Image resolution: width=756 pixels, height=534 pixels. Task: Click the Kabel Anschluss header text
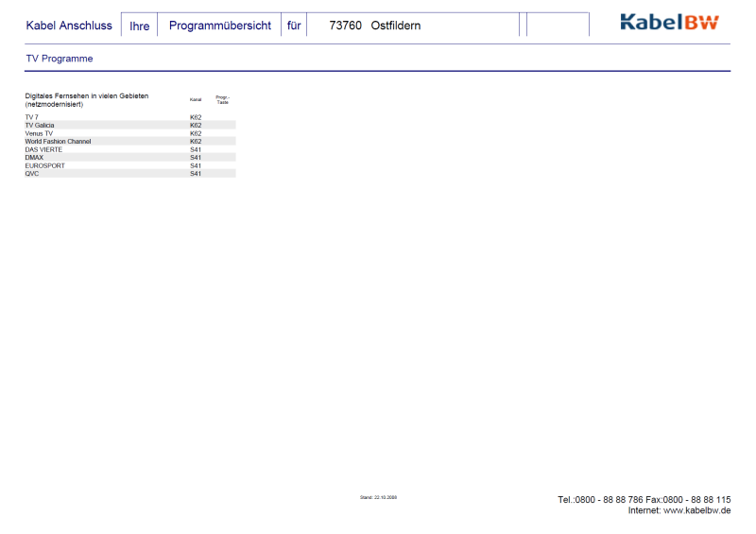tap(69, 26)
